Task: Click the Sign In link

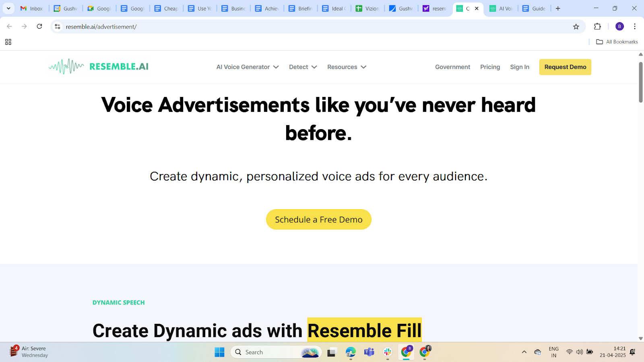Action: click(520, 67)
